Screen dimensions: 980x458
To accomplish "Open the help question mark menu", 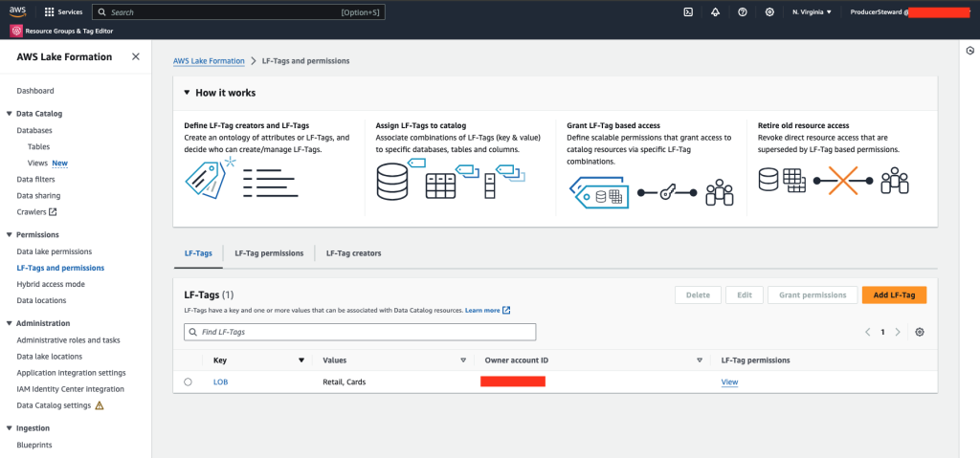I will point(743,11).
